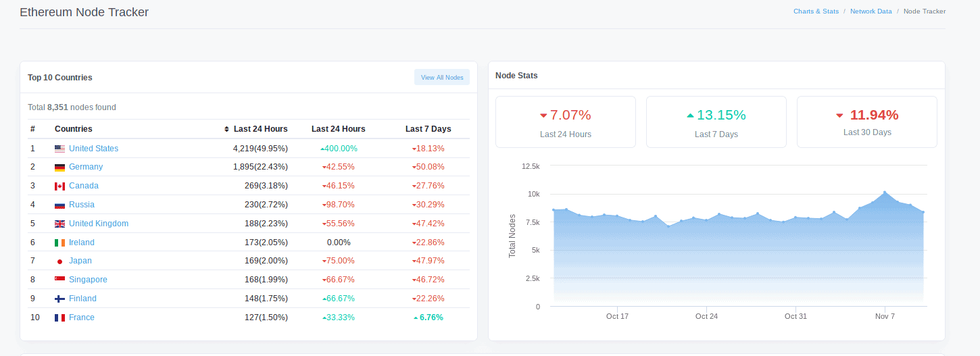Click the Node Stats panel heading
This screenshot has height=356, width=980.
pyautogui.click(x=516, y=76)
